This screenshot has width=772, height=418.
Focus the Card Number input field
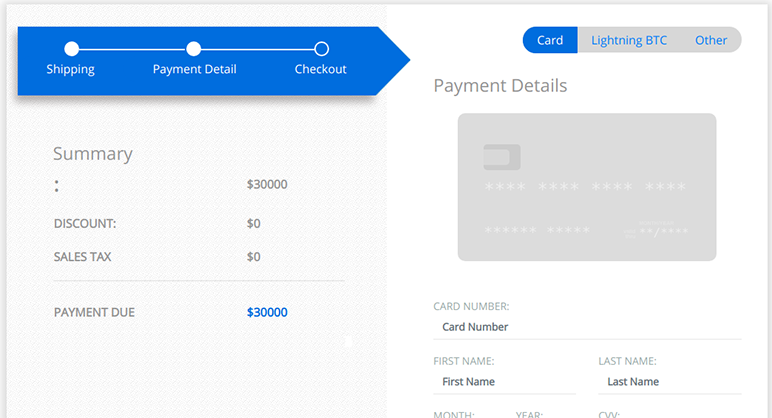[587, 327]
